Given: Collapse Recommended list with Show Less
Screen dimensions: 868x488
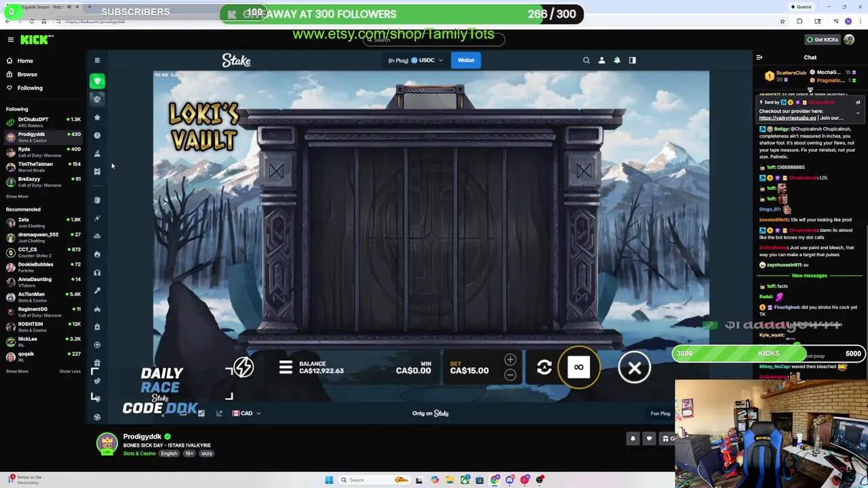Looking at the screenshot, I should click(70, 371).
